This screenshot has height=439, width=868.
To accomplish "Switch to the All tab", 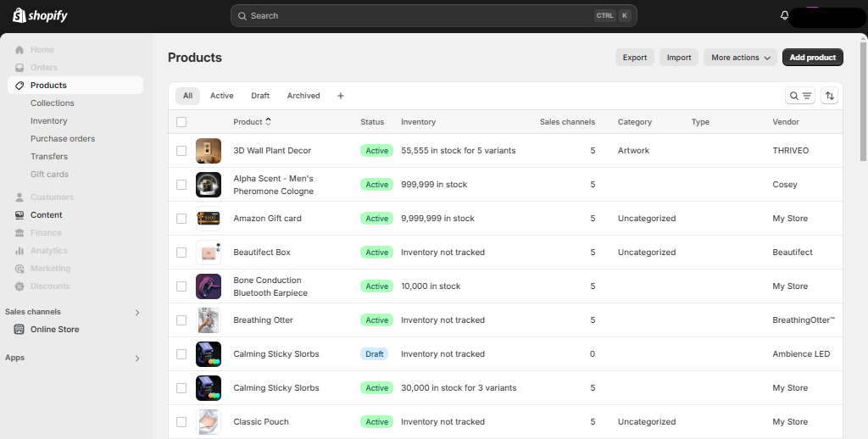I will click(x=187, y=96).
